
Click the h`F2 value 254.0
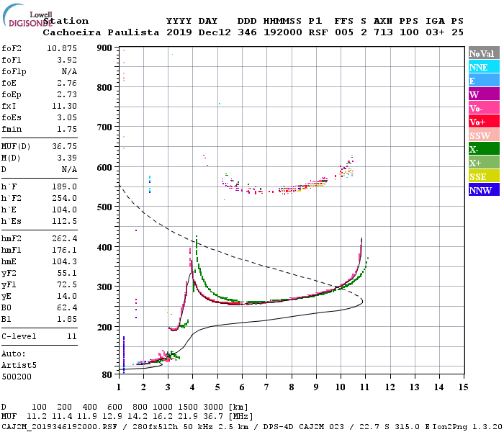[x=64, y=198]
